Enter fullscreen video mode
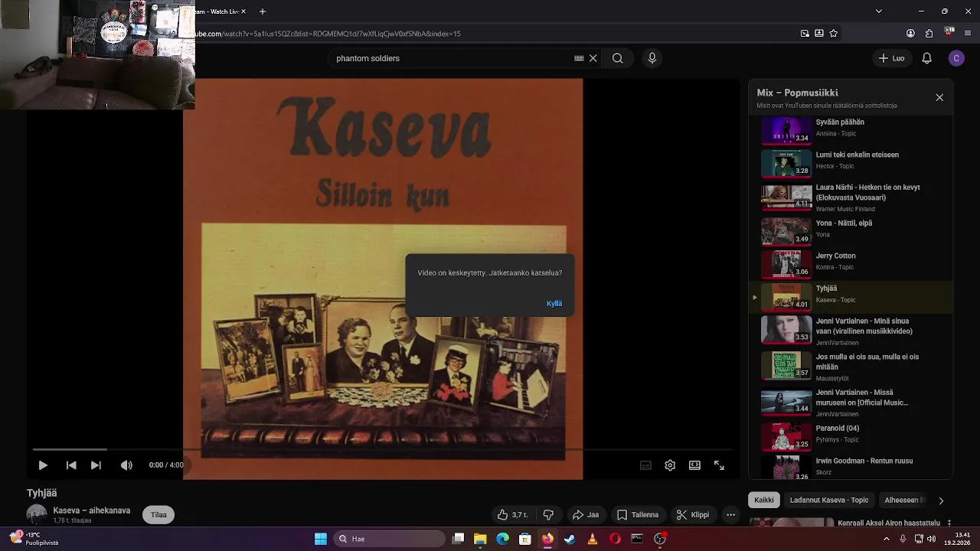 tap(719, 465)
